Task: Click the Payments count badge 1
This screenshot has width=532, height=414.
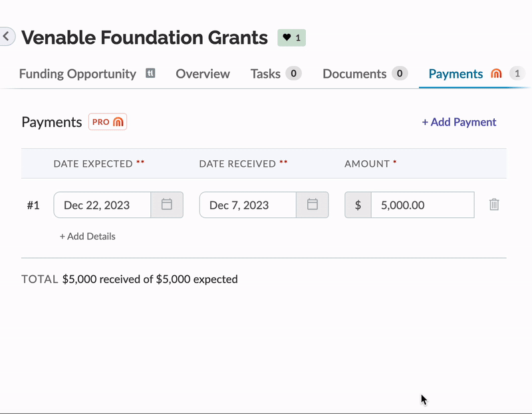Action: point(517,73)
